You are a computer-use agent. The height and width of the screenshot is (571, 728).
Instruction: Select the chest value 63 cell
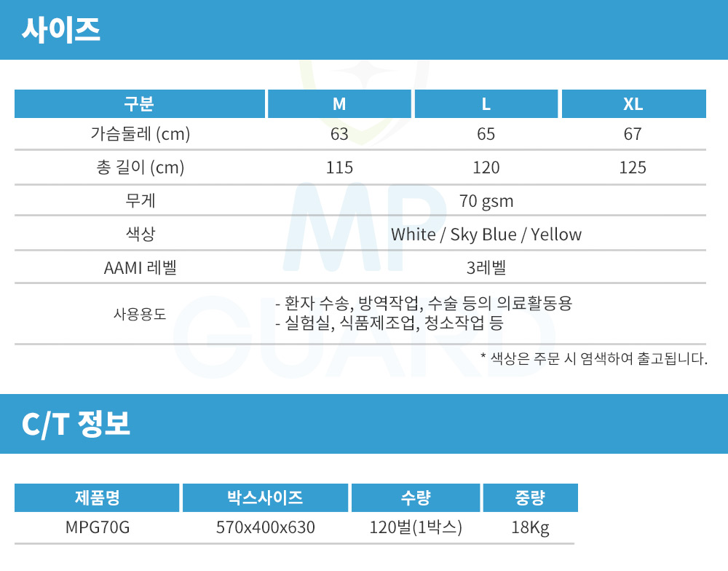[x=339, y=134]
